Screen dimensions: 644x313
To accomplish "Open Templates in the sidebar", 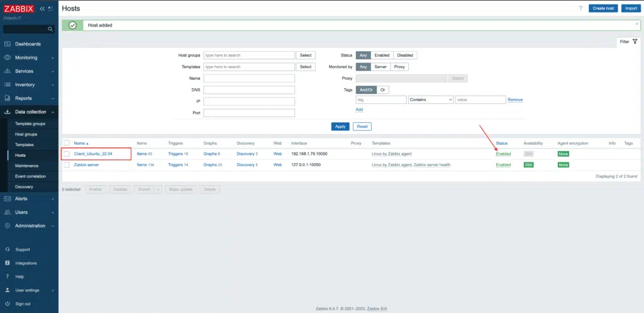I will click(x=25, y=145).
